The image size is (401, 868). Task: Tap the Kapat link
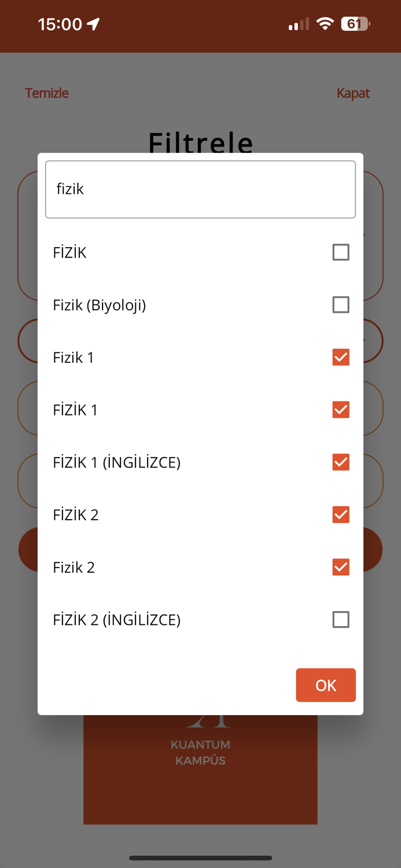pyautogui.click(x=353, y=93)
